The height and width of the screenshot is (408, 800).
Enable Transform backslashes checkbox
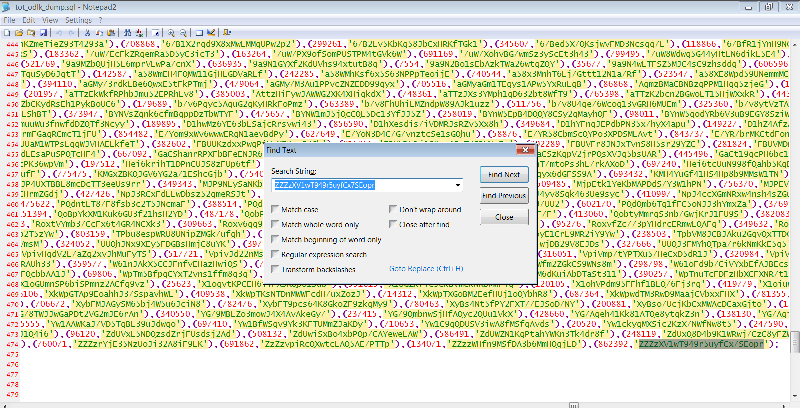[x=275, y=269]
